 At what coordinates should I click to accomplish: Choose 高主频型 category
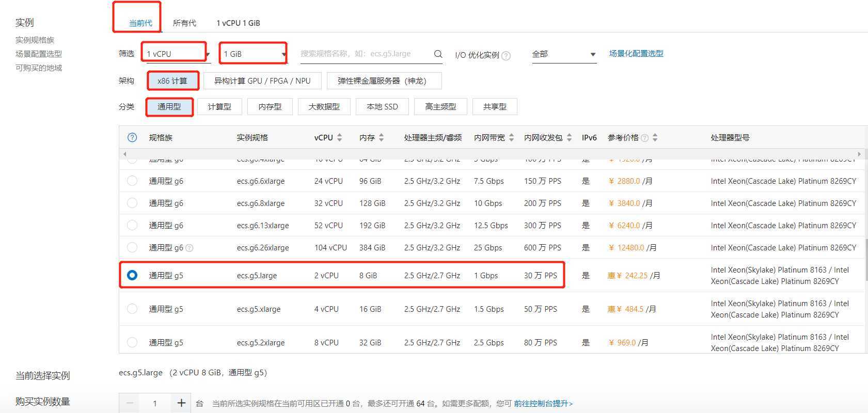pyautogui.click(x=440, y=107)
